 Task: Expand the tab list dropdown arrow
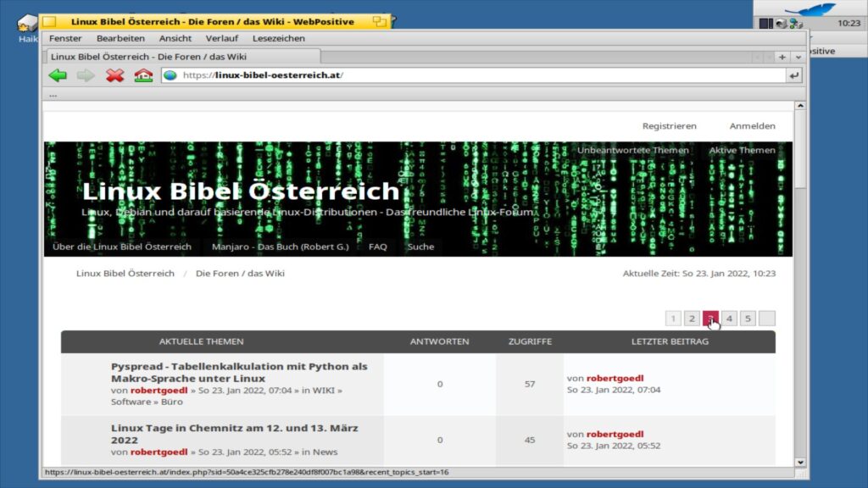798,57
